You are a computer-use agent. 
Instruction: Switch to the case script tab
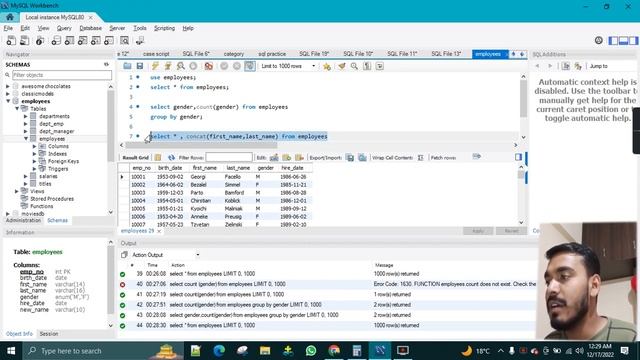click(156, 54)
